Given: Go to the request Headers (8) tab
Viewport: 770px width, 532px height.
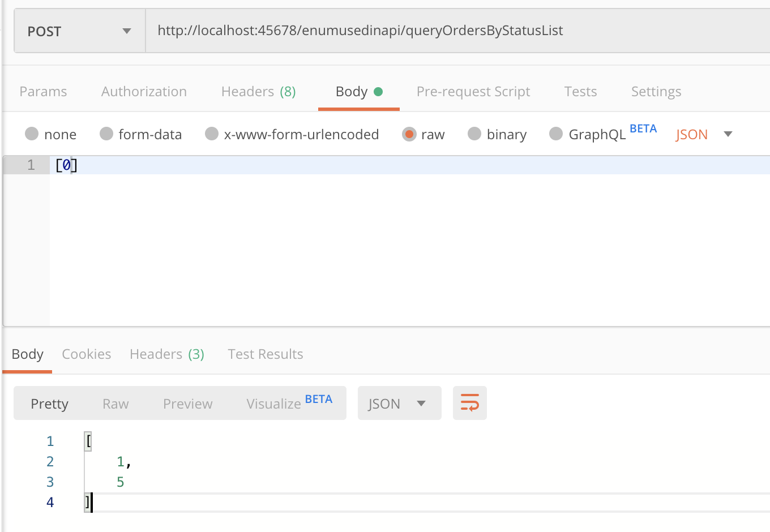Looking at the screenshot, I should 258,92.
